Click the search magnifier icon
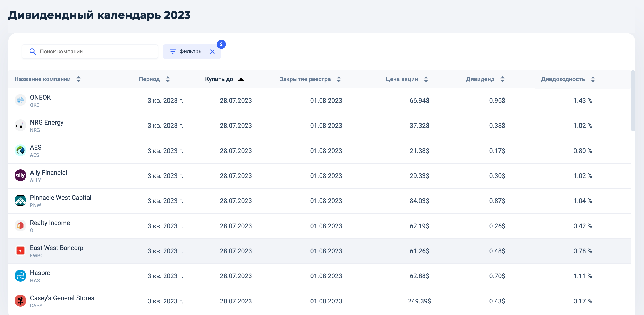This screenshot has width=644, height=315. [x=32, y=52]
